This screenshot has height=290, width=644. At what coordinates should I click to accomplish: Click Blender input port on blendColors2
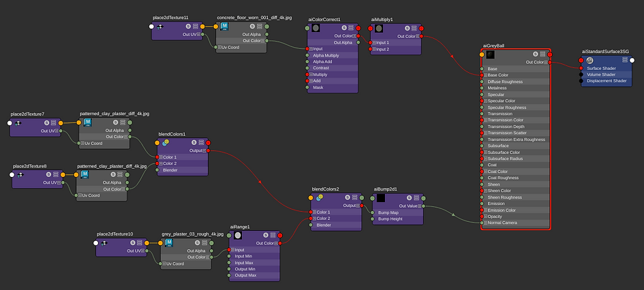(x=311, y=225)
